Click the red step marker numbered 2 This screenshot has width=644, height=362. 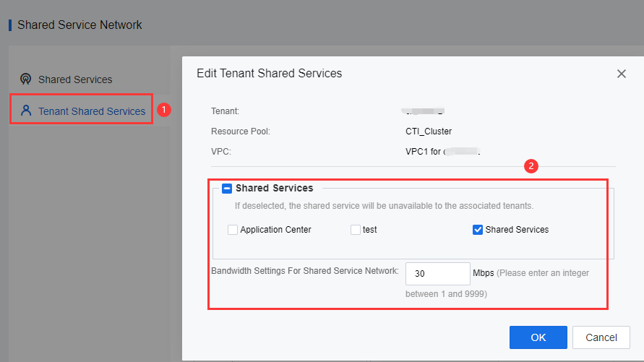pos(531,166)
